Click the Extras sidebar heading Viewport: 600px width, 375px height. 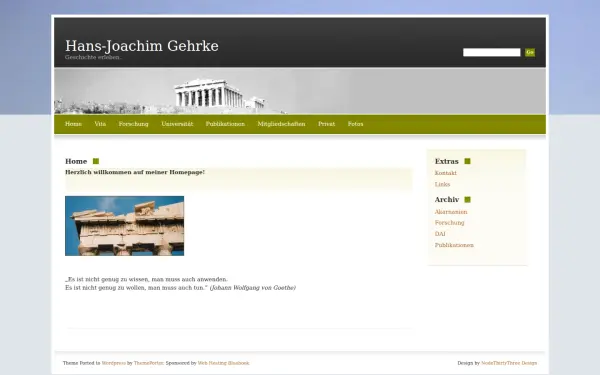447,161
